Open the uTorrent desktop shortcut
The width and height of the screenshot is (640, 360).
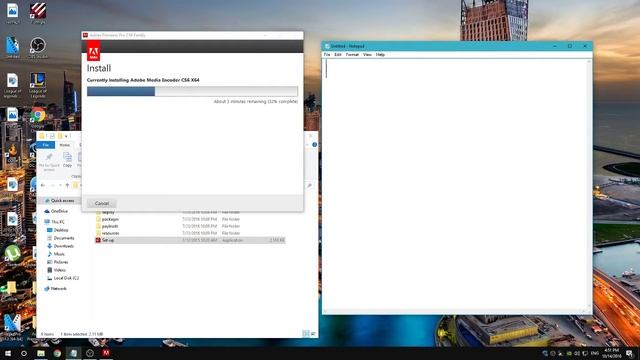click(x=12, y=256)
